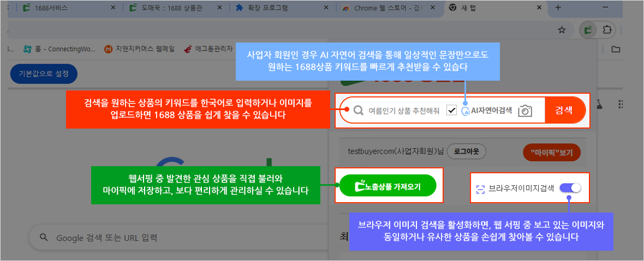Open the extensions puzzle icon
The width and height of the screenshot is (644, 261).
tap(606, 30)
